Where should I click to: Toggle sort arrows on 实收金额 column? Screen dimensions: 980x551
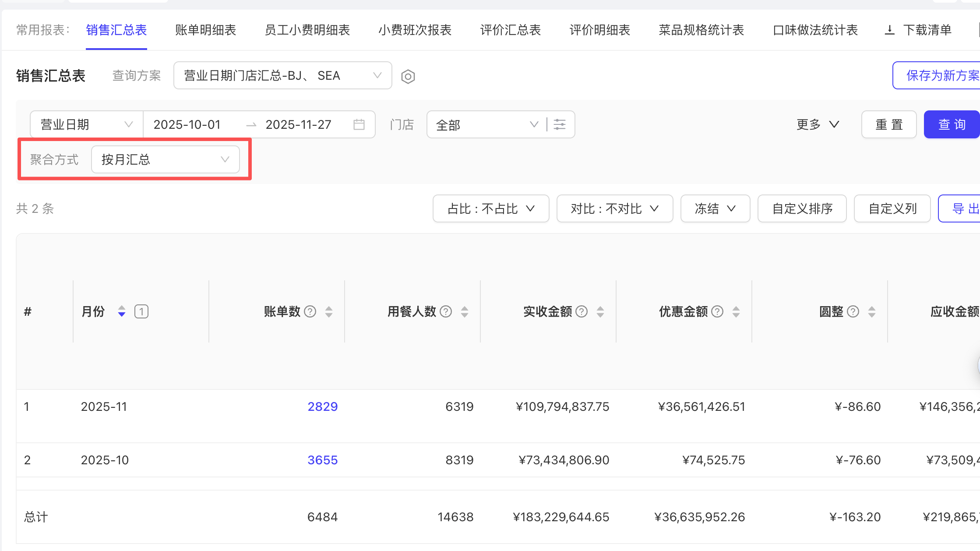click(x=600, y=311)
